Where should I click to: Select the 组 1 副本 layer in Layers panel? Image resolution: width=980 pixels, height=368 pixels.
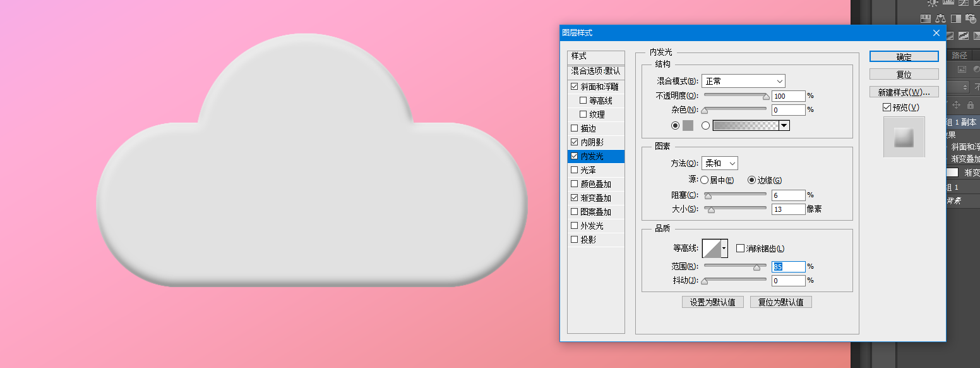pos(963,123)
